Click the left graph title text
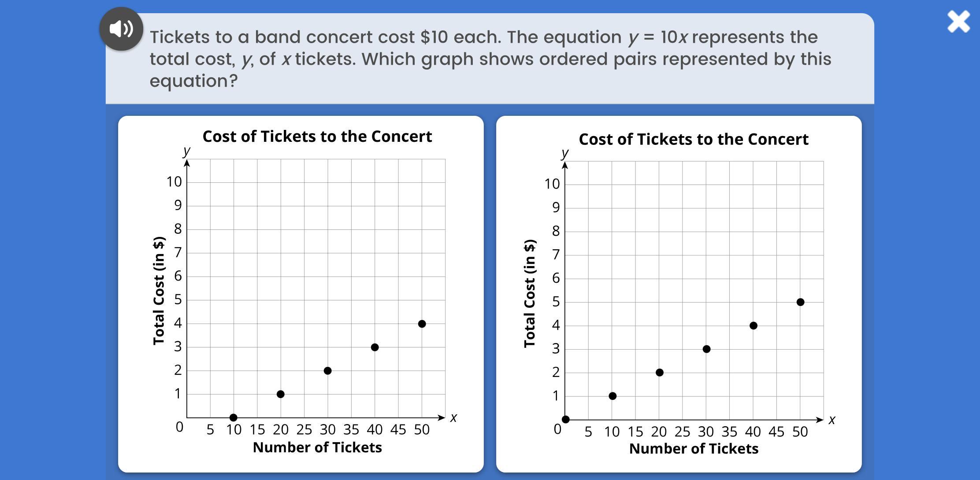The width and height of the screenshot is (980, 480). click(317, 137)
